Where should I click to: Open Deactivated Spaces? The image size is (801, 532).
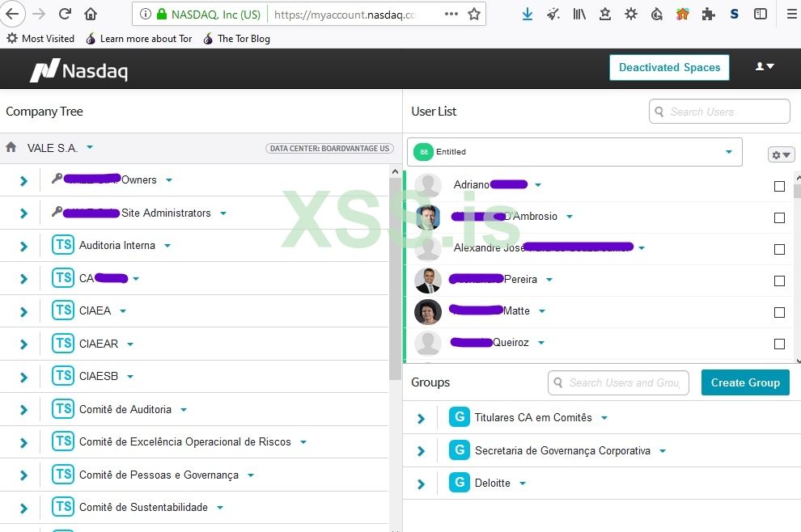(x=669, y=67)
